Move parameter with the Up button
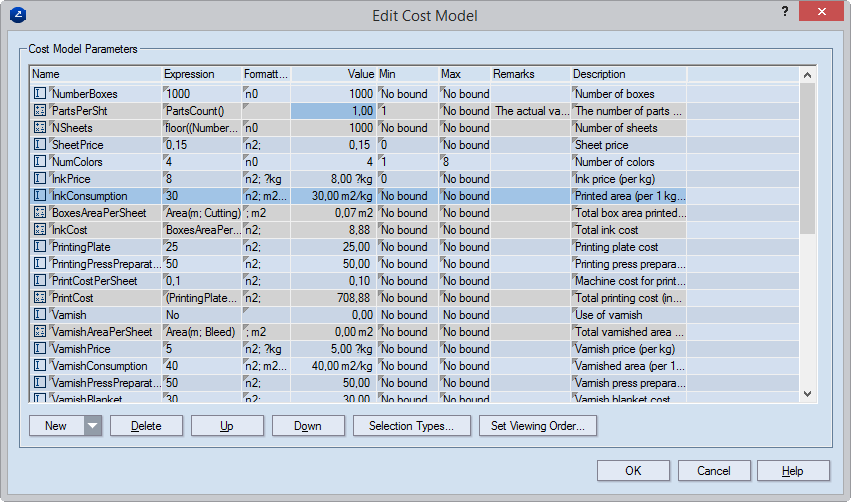Image resolution: width=851 pixels, height=502 pixels. [227, 426]
